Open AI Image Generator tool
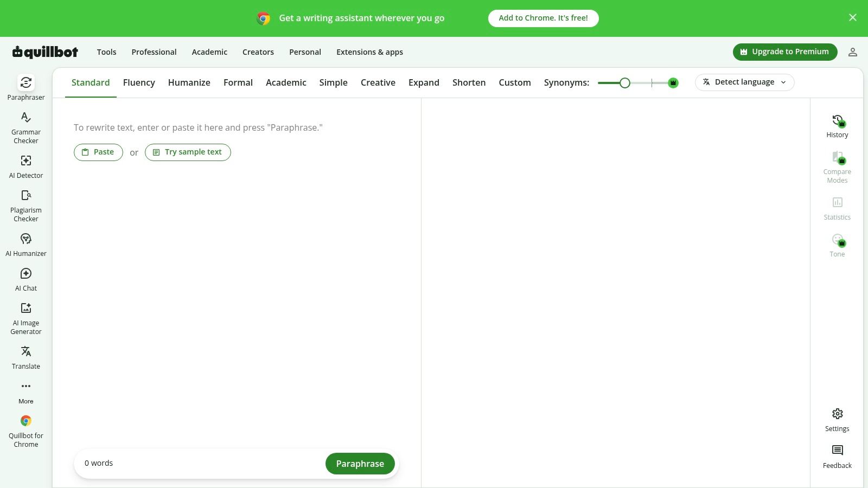Screen dimensions: 868x488 click(x=26, y=319)
